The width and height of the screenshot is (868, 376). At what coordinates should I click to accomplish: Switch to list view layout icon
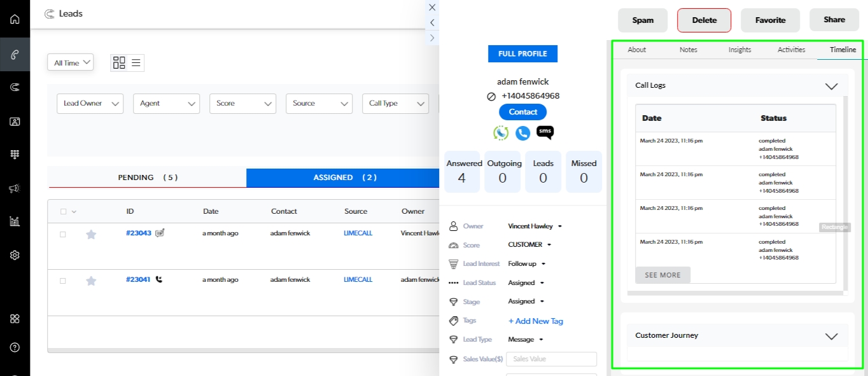[136, 62]
